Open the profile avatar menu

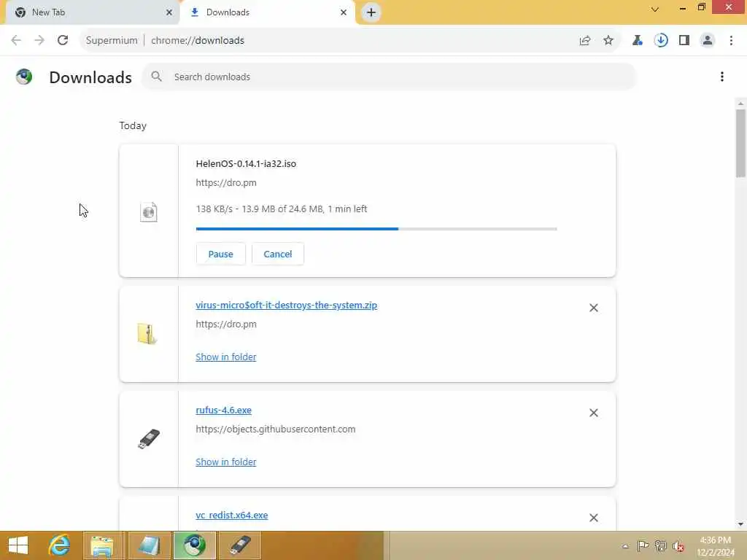pos(708,41)
